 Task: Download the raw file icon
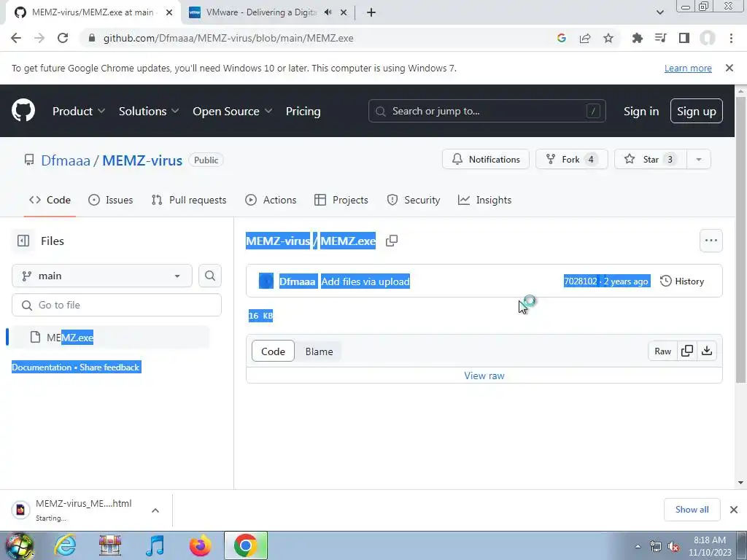707,351
